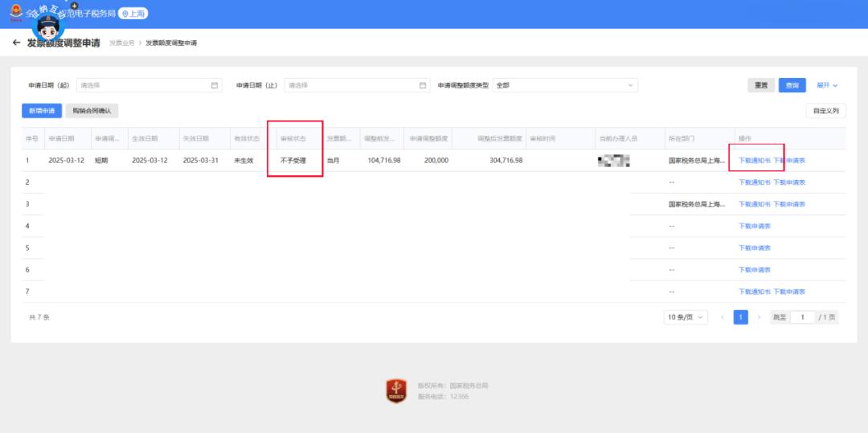Open the 10 条/页 page size dropdown
Image resolution: width=868 pixels, height=433 pixels.
[686, 317]
